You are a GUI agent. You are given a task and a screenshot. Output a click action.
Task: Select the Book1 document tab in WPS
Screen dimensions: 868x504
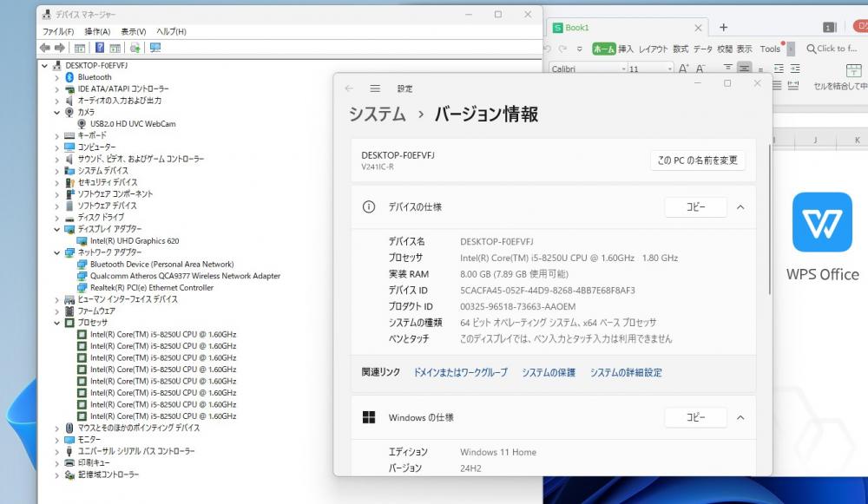(628, 28)
